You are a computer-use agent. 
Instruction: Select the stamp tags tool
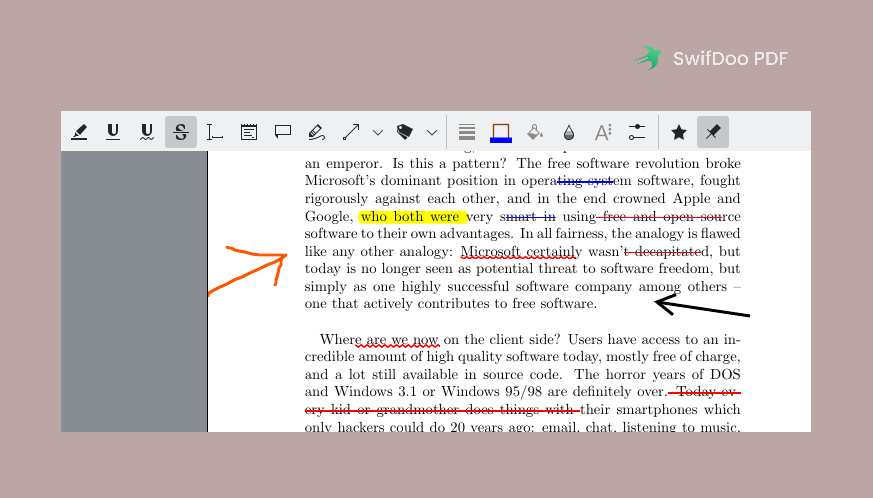coord(405,132)
